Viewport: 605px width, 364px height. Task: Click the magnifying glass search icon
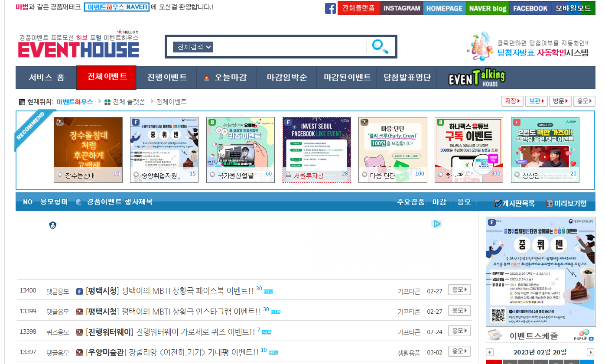[x=380, y=46]
